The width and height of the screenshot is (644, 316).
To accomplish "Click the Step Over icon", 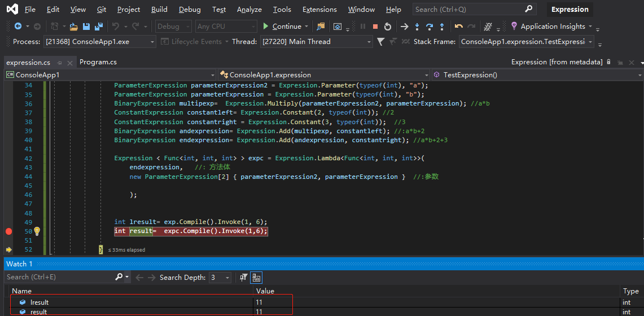I will [x=430, y=27].
